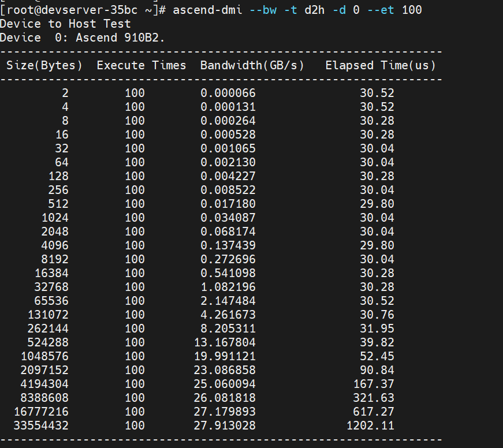This screenshot has height=448, width=503.
Task: Click size value 262144
Action: click(48, 328)
